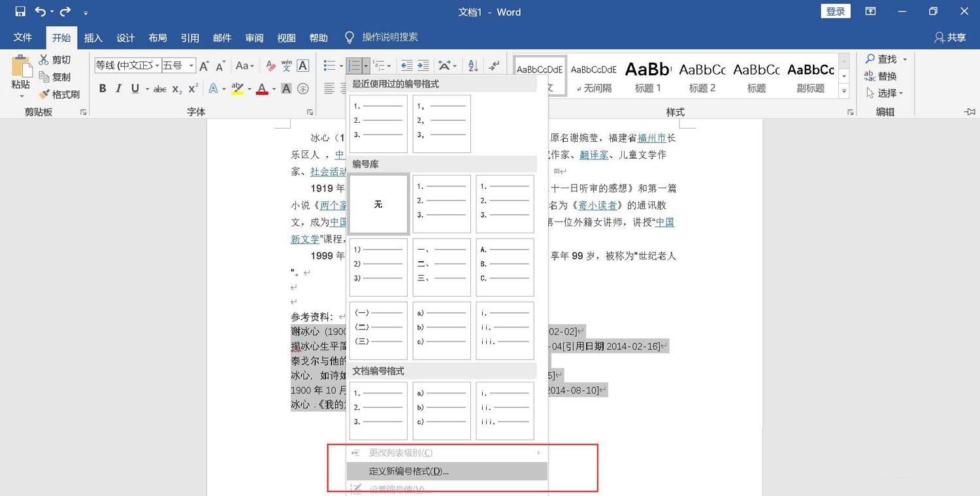Click the Sort (A-Z) icon
The image size is (980, 496).
[473, 66]
